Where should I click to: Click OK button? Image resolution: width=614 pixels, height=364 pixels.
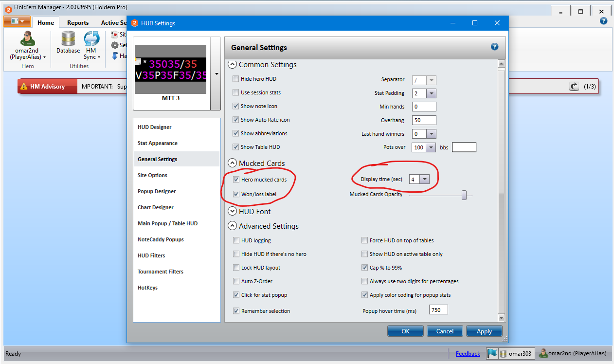pyautogui.click(x=405, y=331)
